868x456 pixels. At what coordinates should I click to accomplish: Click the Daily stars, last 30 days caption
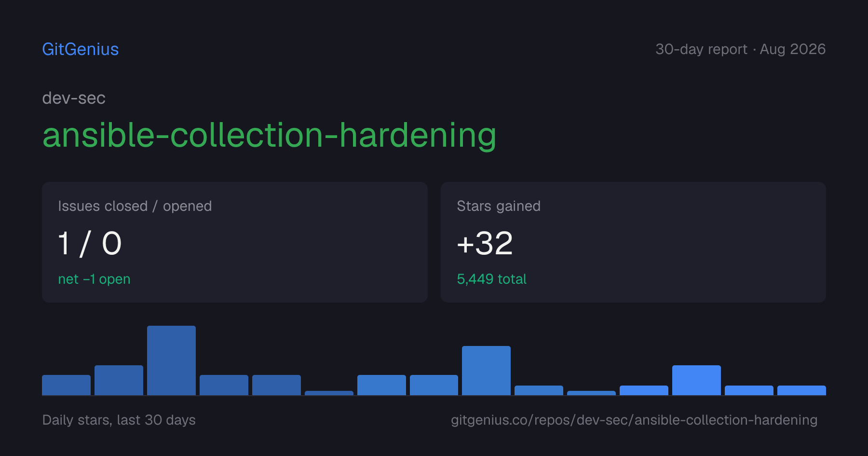click(119, 420)
